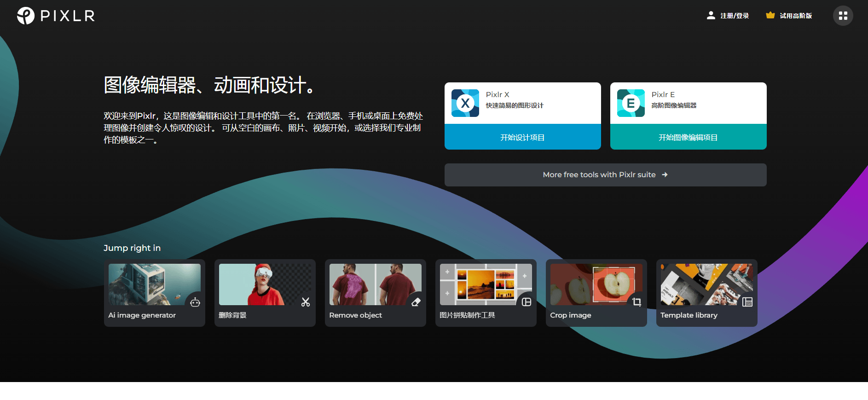The width and height of the screenshot is (868, 400).
Task: Expand More free tools with Pixlr suite
Action: point(605,175)
